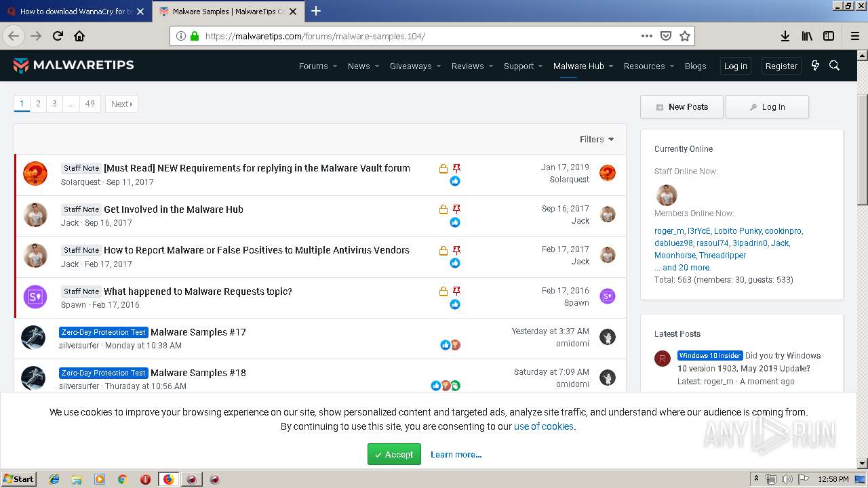Click the What's New lightning bolt icon

click(x=815, y=66)
